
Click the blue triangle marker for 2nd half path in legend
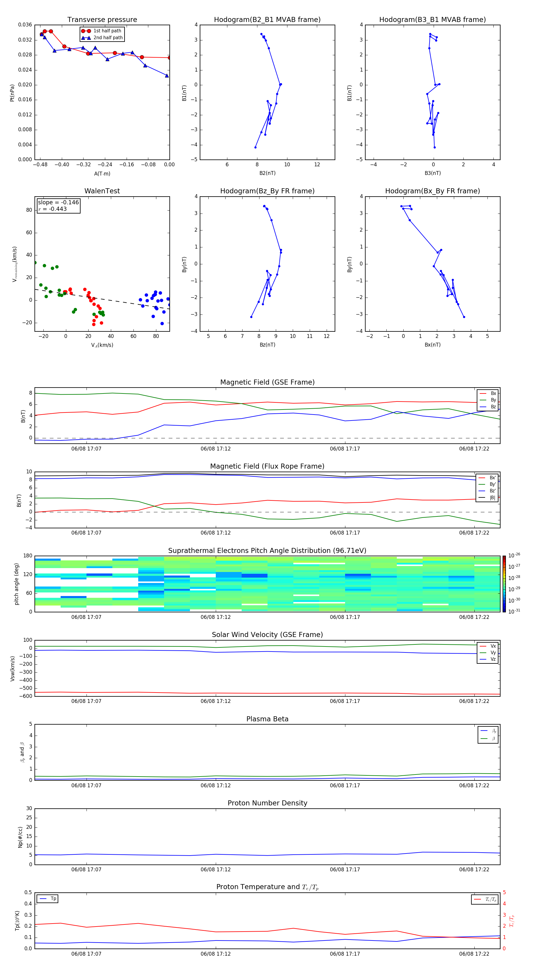[86, 38]
